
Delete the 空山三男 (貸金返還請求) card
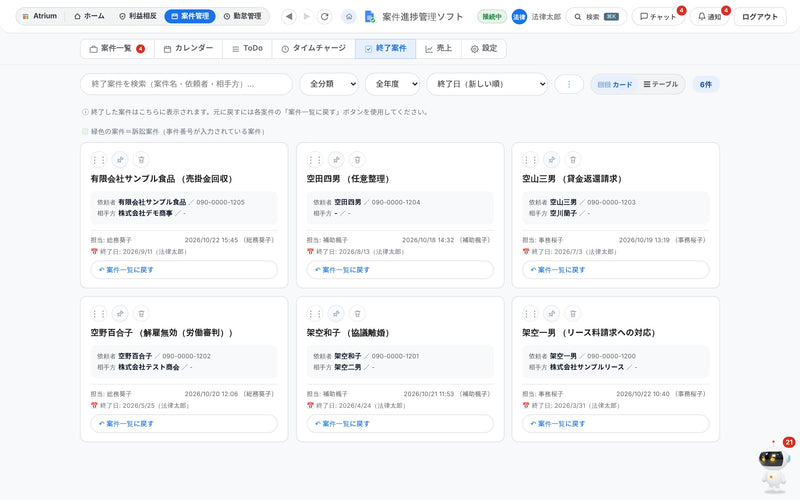(573, 160)
